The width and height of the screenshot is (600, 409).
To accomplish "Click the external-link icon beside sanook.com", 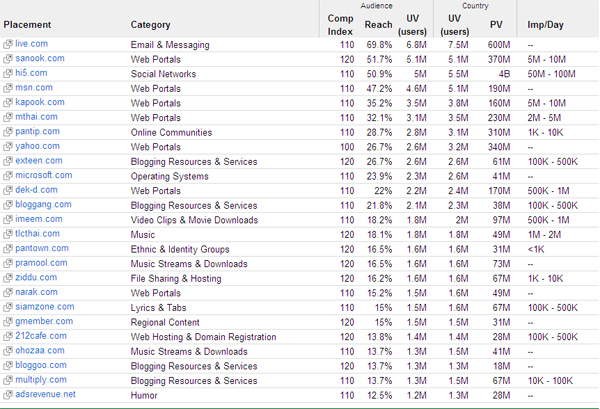I will [8, 59].
